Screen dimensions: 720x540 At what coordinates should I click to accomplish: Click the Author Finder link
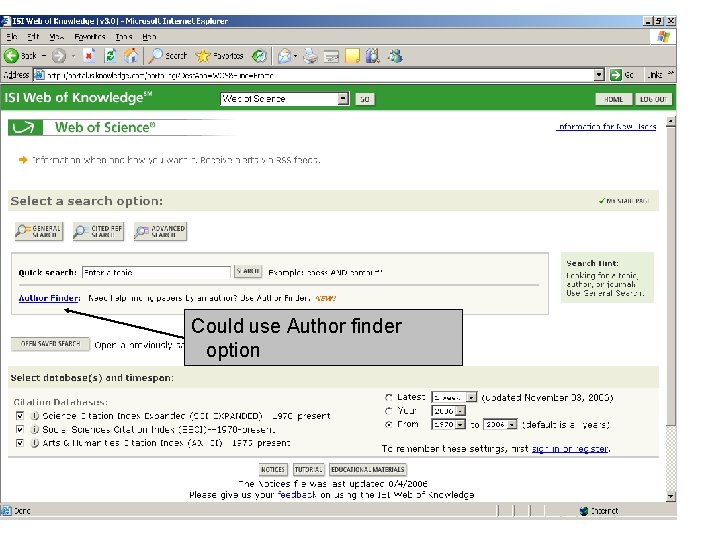48,298
